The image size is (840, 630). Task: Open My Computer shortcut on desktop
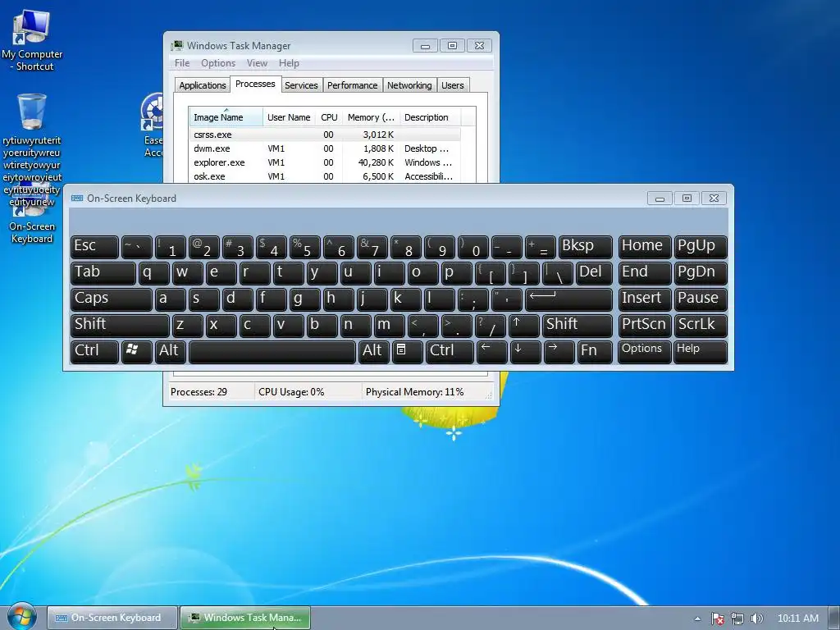[x=32, y=41]
